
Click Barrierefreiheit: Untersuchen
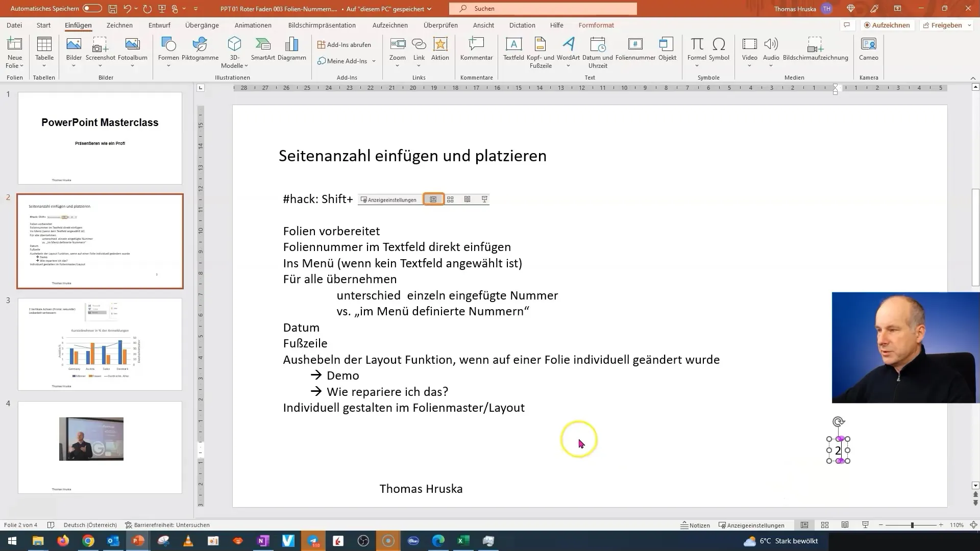(x=167, y=525)
